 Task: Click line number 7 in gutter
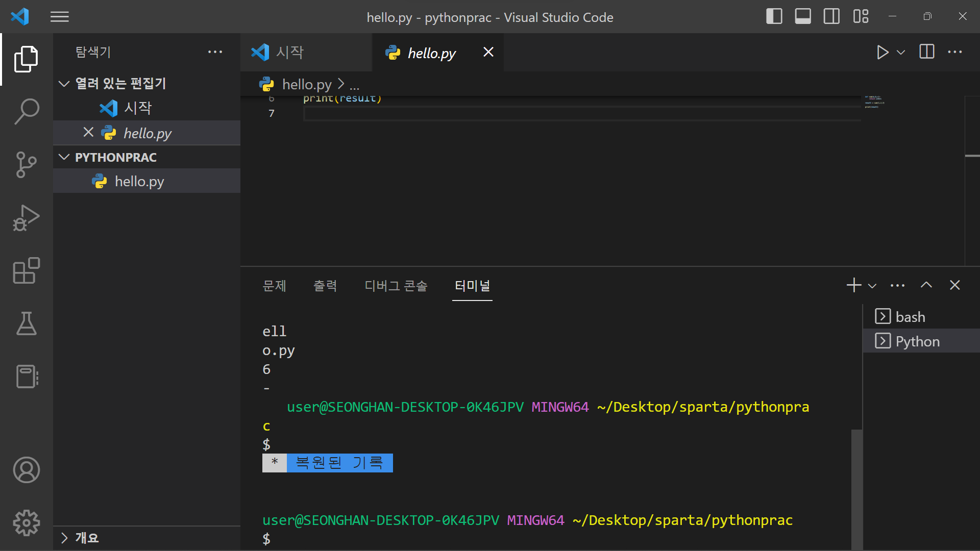click(272, 113)
